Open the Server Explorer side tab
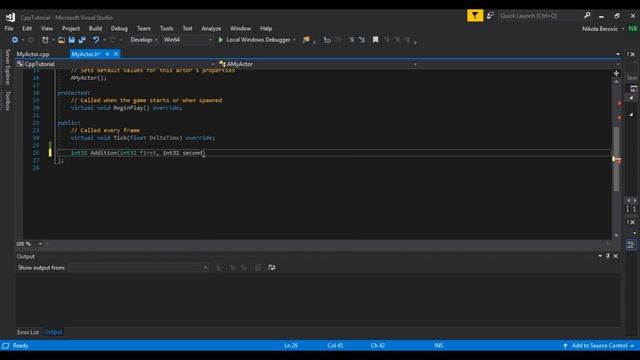The width and height of the screenshot is (640, 360). click(x=7, y=67)
